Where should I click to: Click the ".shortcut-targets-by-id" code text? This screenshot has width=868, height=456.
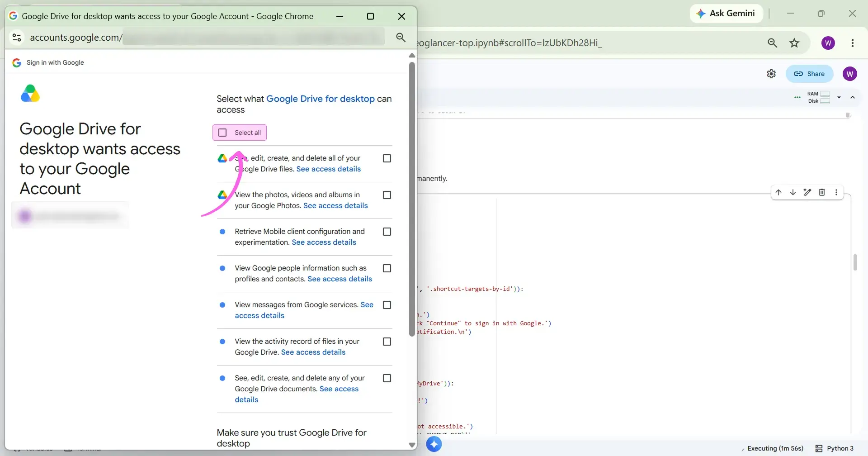470,289
